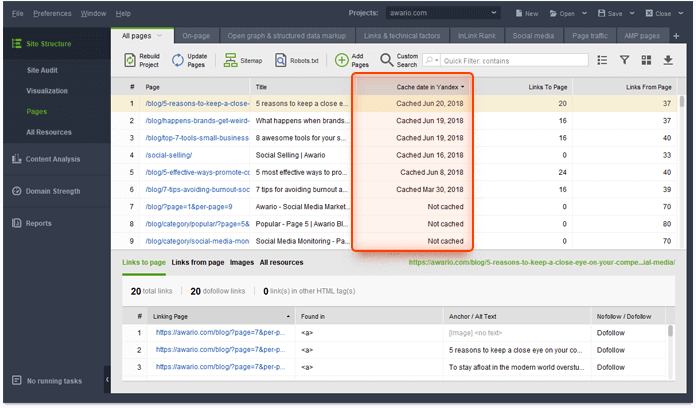The image size is (696, 408).
Task: Open Pages in sidebar
Action: click(36, 111)
